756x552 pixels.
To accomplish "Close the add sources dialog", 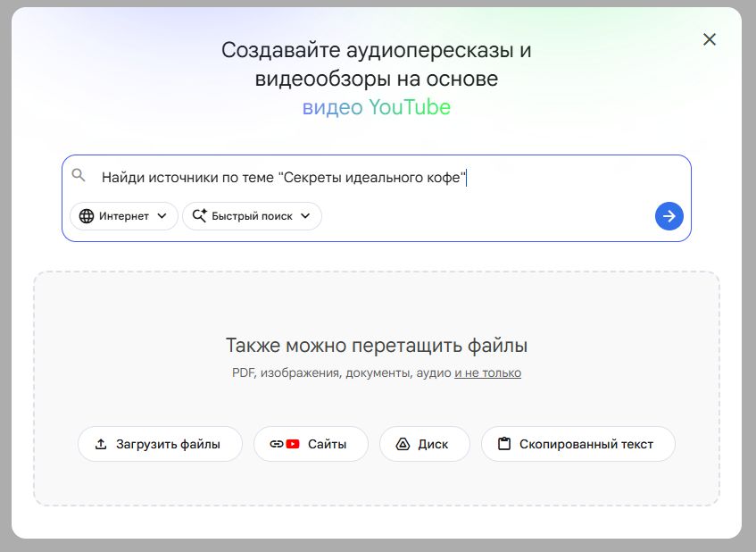I will tap(710, 39).
